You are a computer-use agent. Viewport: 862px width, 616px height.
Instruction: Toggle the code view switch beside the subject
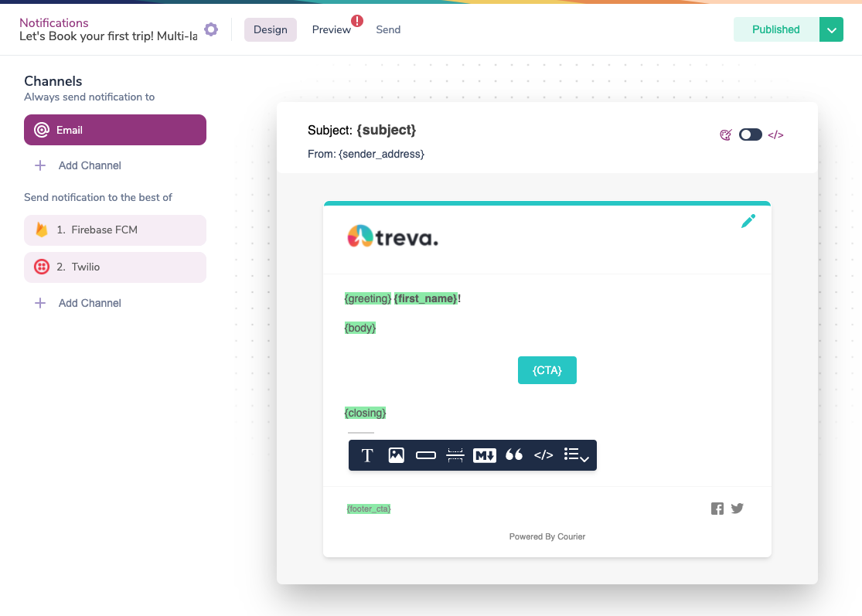pos(750,134)
